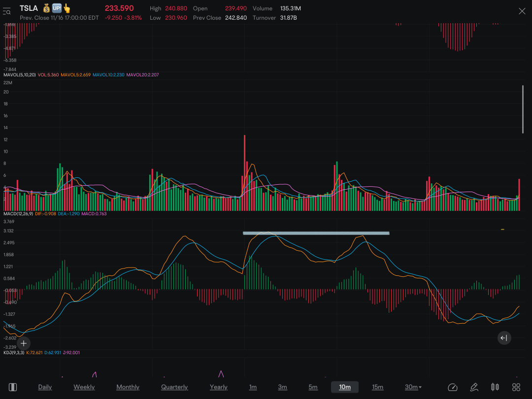The image size is (532, 399).
Task: Switch to Monthly timeframe
Action: [128, 387]
